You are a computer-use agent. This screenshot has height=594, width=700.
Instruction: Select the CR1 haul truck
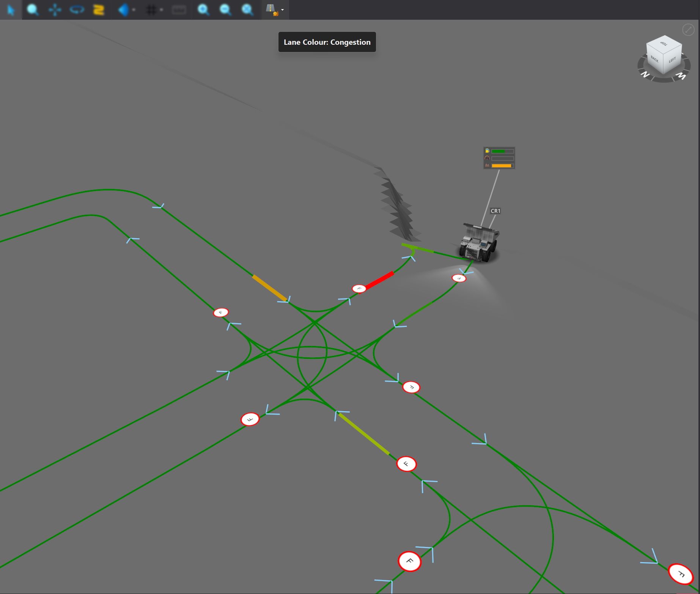pos(478,243)
